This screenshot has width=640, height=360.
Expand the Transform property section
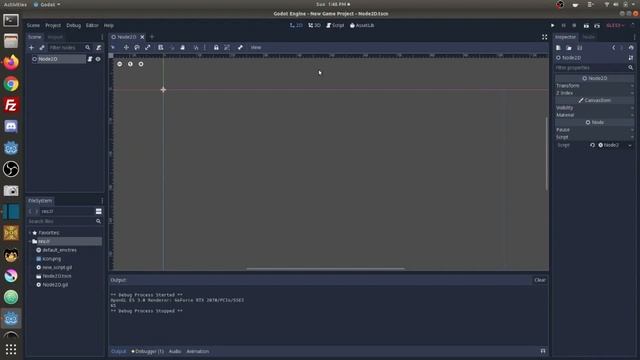[595, 86]
